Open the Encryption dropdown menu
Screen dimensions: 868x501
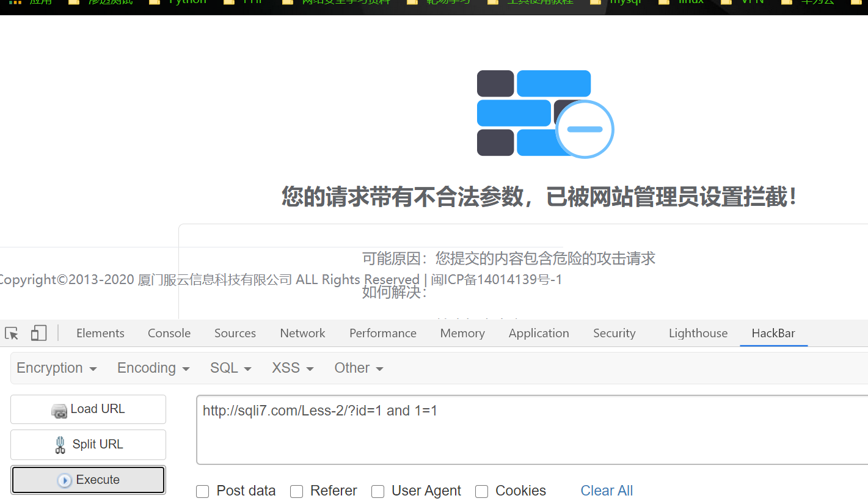pos(57,368)
